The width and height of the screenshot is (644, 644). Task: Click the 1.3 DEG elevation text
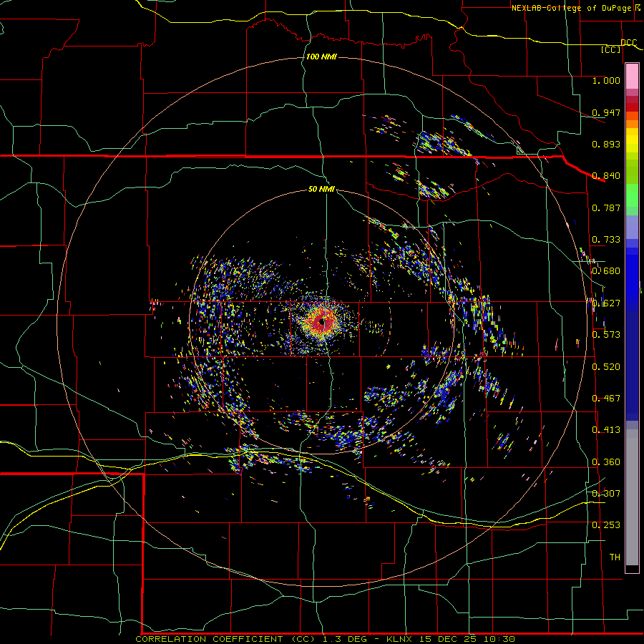[x=345, y=639]
